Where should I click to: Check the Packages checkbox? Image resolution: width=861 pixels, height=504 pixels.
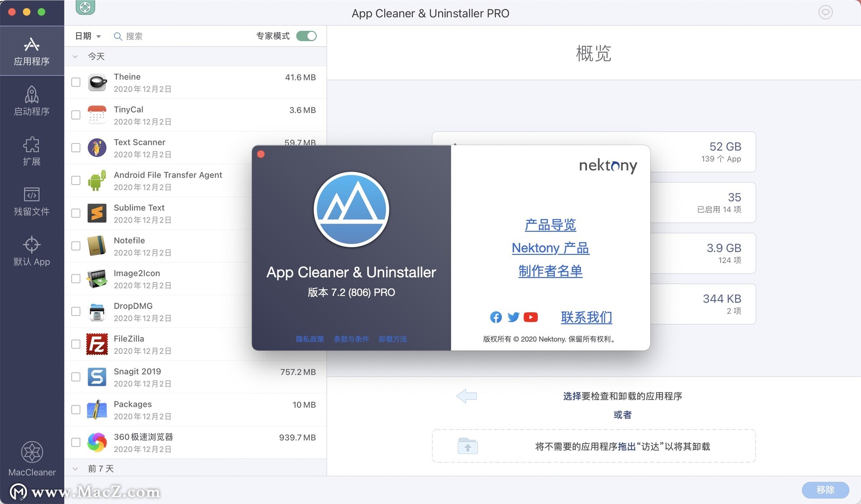[x=76, y=409]
